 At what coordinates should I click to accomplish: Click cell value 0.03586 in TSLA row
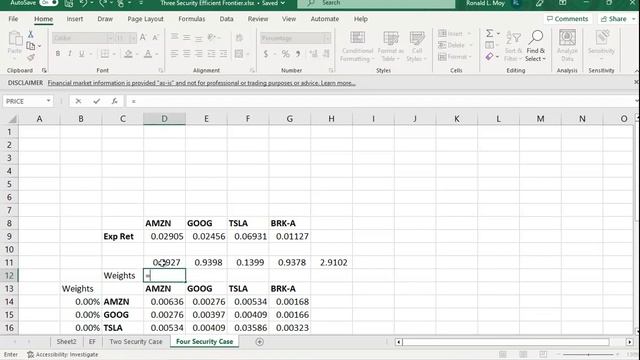(x=248, y=328)
